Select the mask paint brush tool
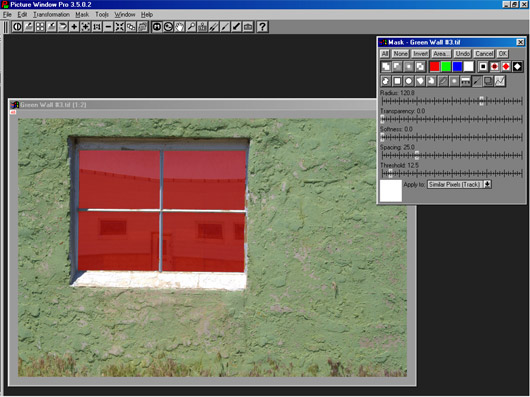Screen dimensions: 530x397 (x=477, y=81)
